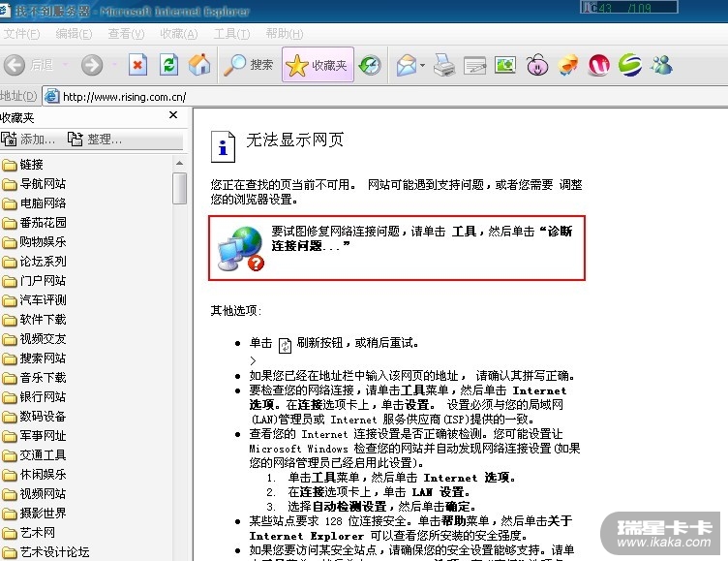
Task: Open the 休闲娱乐 favorites folder
Action: [34, 475]
